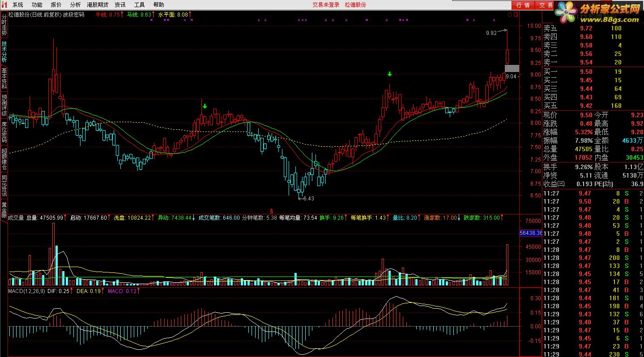Click the 涨幅 value 5.32%
644x357 pixels.
[x=584, y=132]
